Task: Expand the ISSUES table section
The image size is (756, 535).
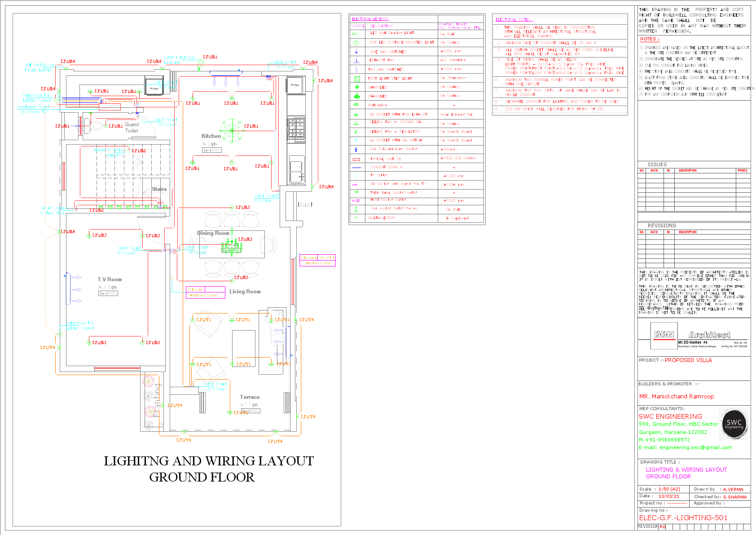Action: (x=656, y=164)
